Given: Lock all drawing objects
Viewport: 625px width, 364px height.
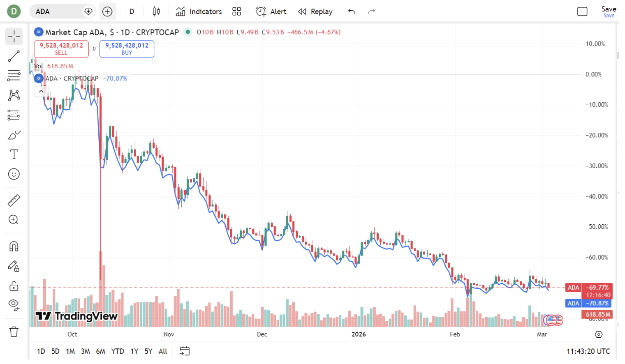Looking at the screenshot, I should point(14,286).
